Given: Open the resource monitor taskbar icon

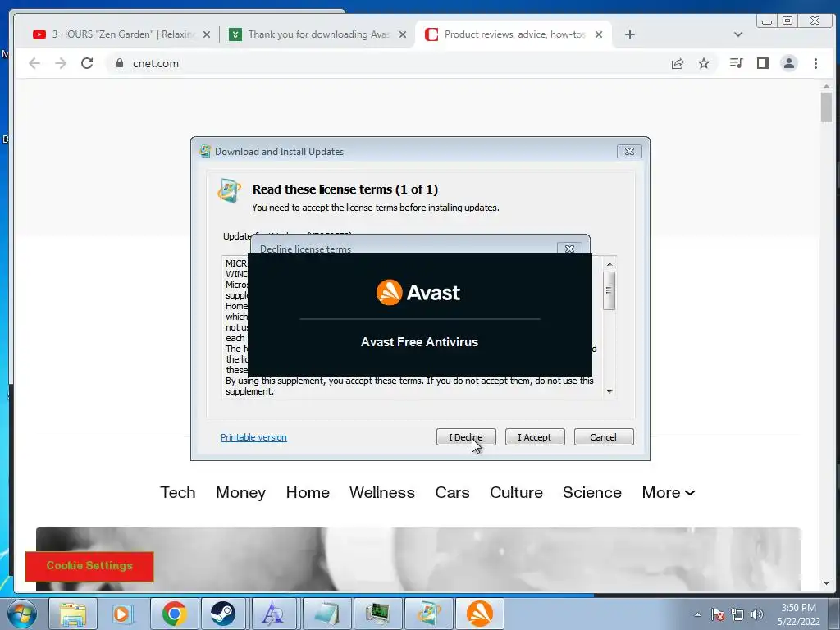Looking at the screenshot, I should click(377, 614).
